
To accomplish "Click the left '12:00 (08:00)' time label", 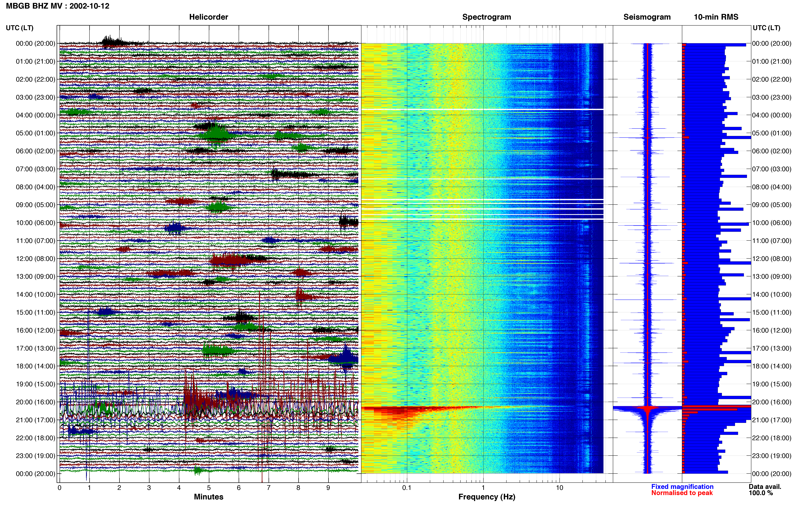I will tap(36, 259).
